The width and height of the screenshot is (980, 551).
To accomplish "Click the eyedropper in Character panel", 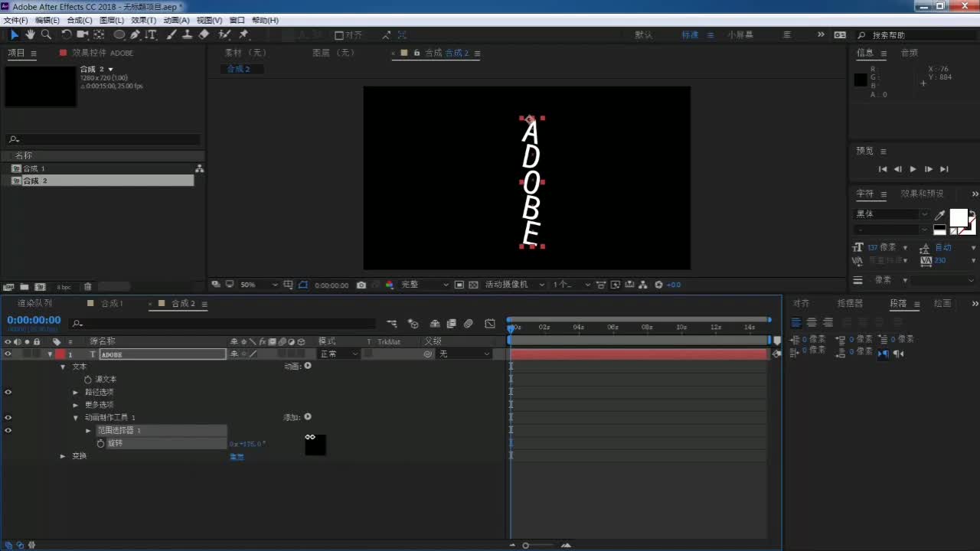I will coord(940,215).
